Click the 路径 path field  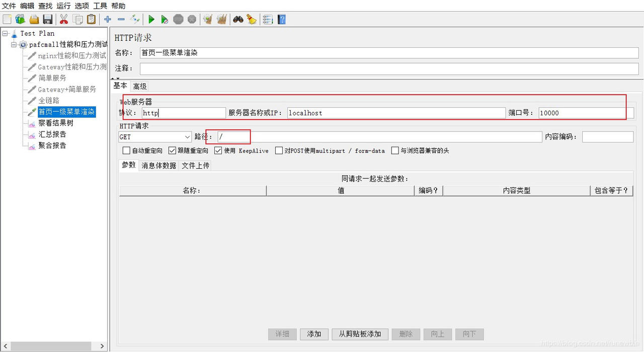pos(380,137)
